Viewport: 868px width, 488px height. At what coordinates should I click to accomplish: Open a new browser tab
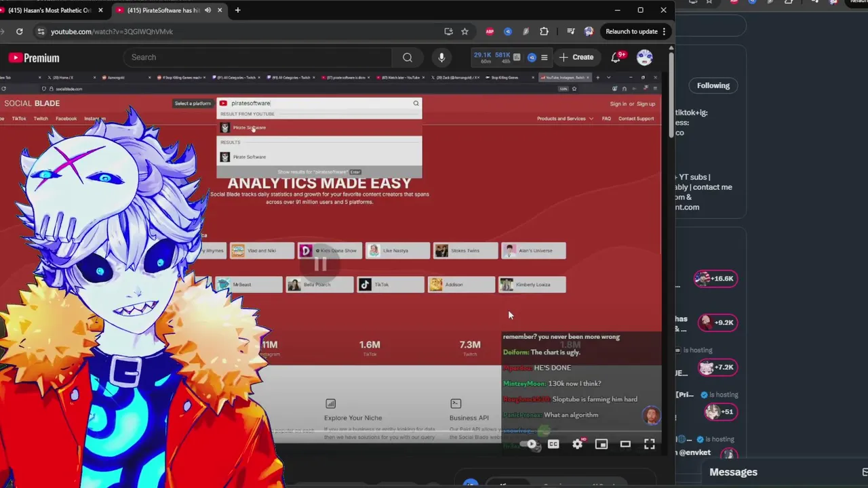237,10
